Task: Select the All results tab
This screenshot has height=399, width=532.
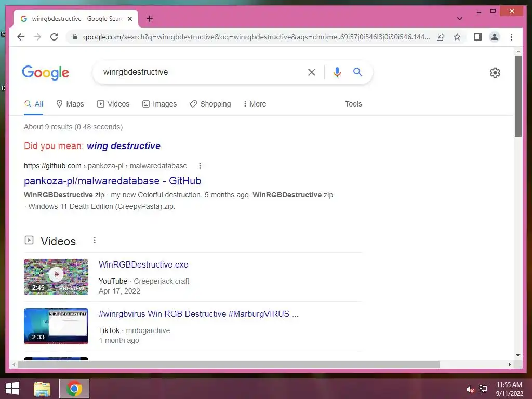Action: pos(34,104)
